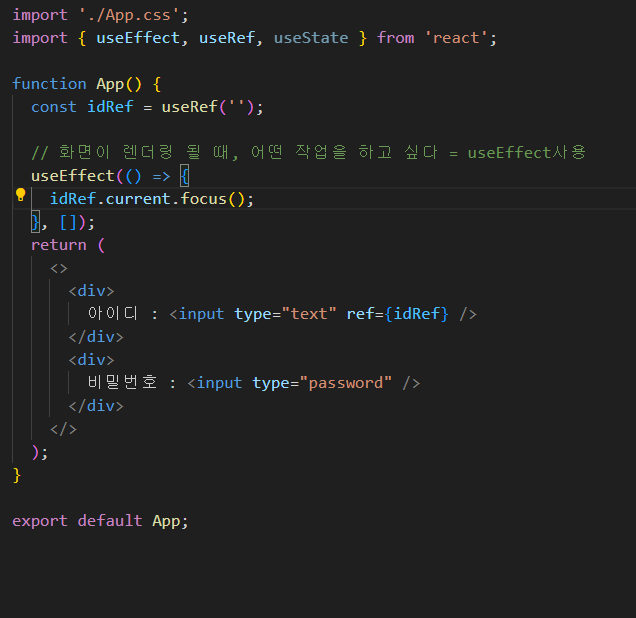Click the lightbulb quick-fix icon
Viewport: 636px width, 618px height.
point(20,195)
